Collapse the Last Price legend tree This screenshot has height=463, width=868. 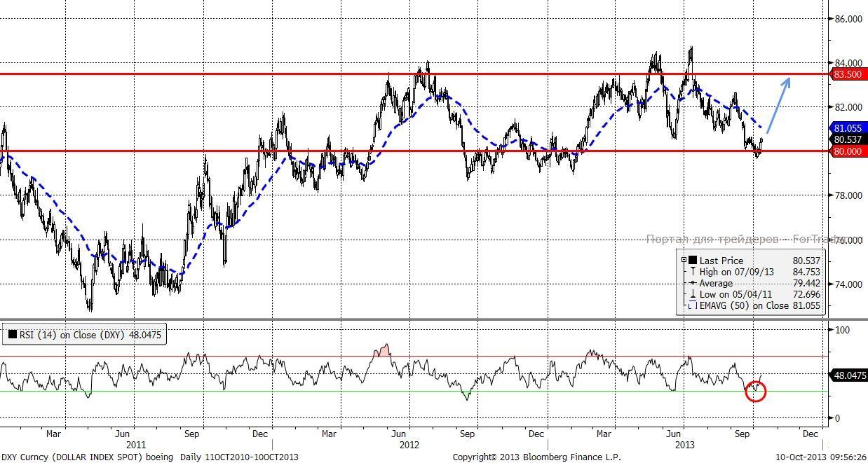coord(684,261)
